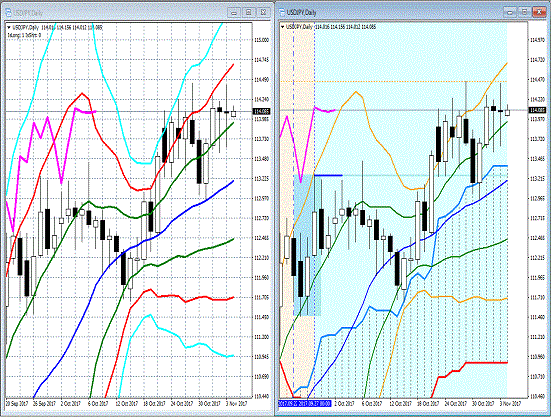Screen dimensions: 551x417
Task: Click the right window's title text USDJPY,Daily
Action: point(302,12)
